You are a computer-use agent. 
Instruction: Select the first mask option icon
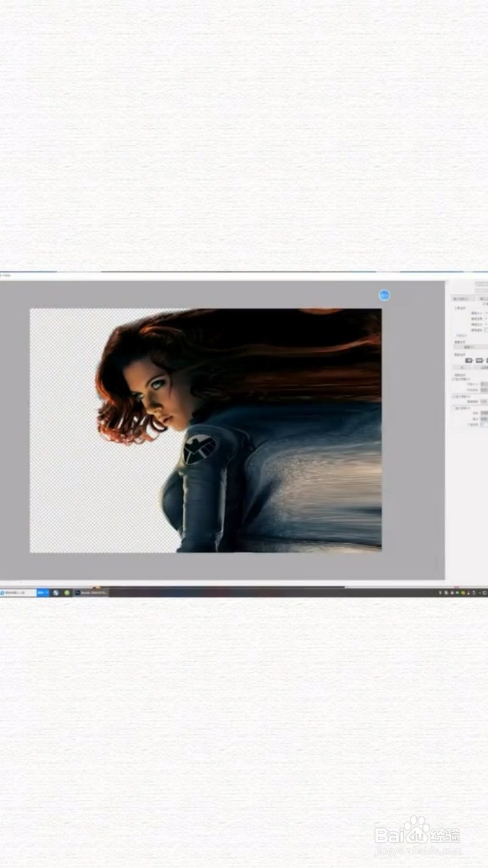(x=468, y=360)
